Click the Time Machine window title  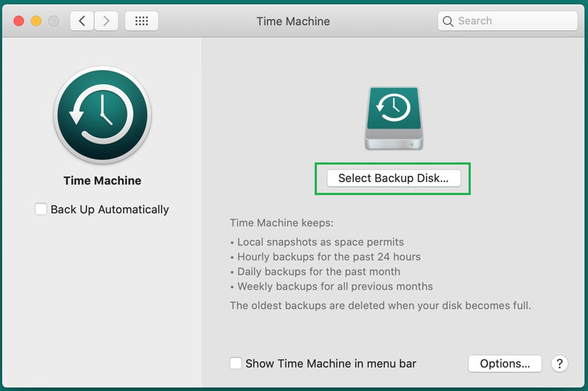[293, 22]
